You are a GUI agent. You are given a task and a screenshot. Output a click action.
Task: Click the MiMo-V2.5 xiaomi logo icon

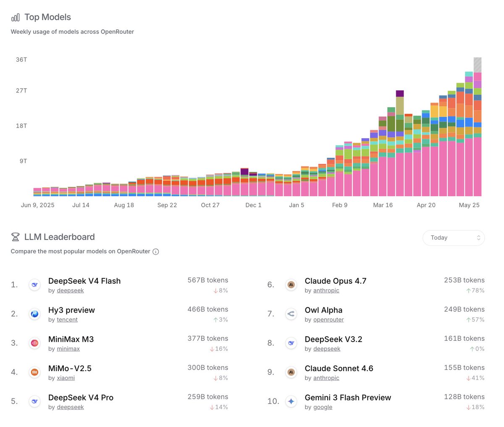[34, 372]
